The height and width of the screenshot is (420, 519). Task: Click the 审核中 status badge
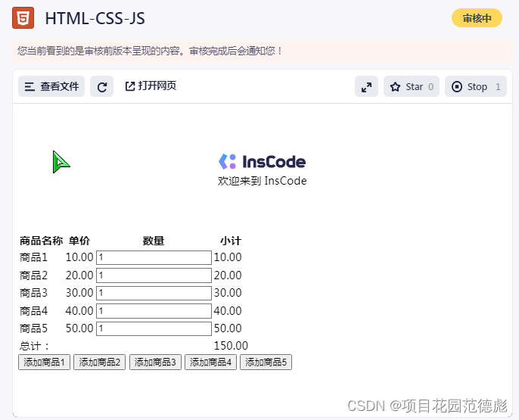(477, 18)
